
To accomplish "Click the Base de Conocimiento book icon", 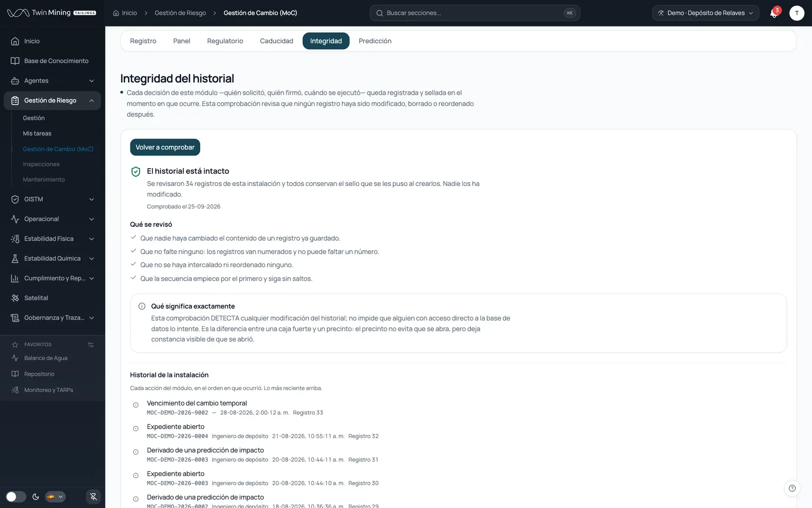I will [15, 61].
